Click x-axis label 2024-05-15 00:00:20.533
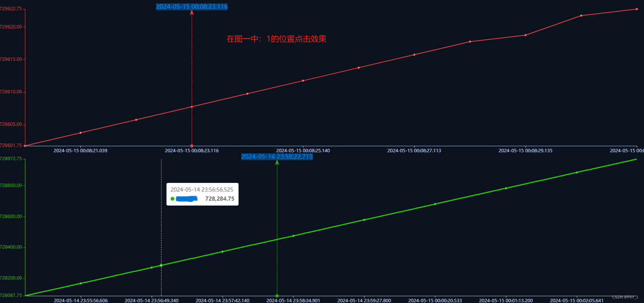Image resolution: width=644 pixels, height=303 pixels. point(435,301)
